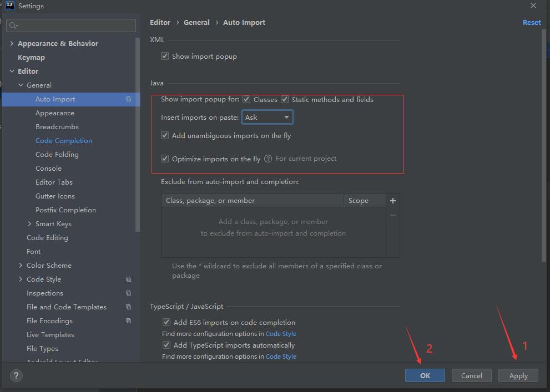Click the project-level icon beside Inspections

pyautogui.click(x=128, y=293)
